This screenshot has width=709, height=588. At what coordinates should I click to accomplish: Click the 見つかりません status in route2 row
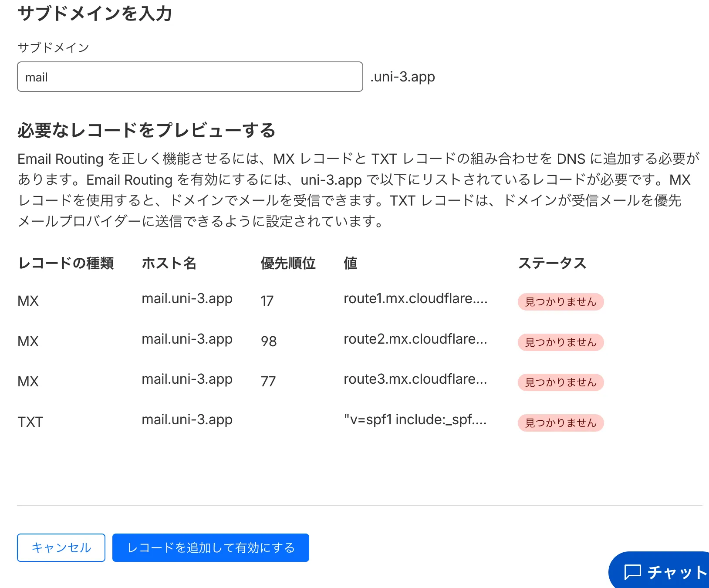(x=560, y=342)
